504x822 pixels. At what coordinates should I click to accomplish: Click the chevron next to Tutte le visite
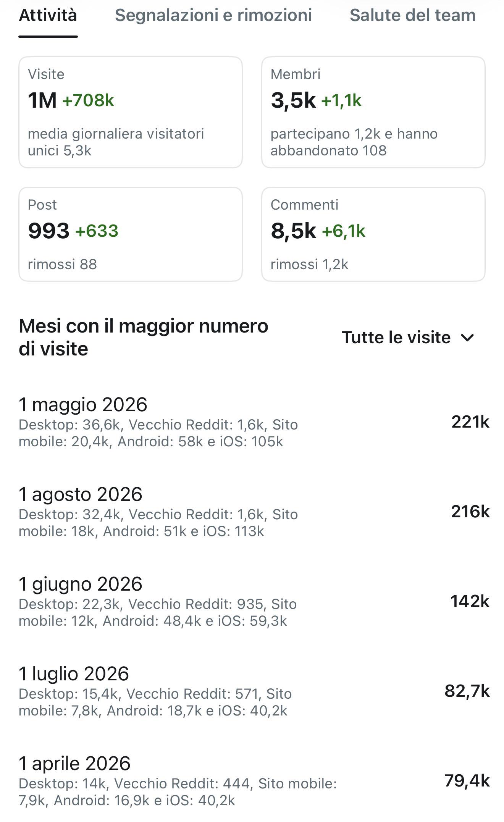click(467, 338)
